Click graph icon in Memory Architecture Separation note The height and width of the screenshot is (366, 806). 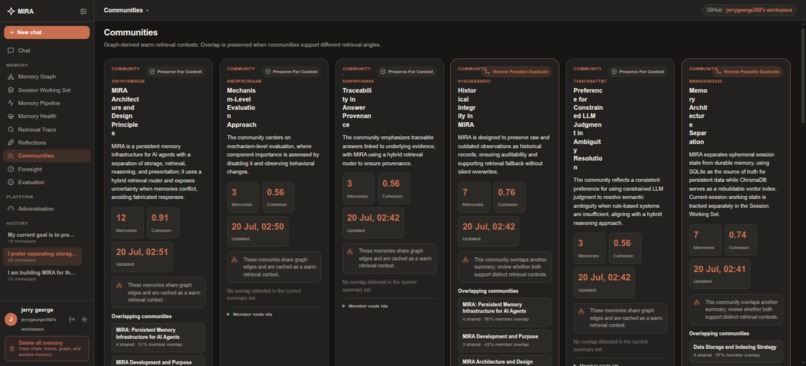pos(697,303)
